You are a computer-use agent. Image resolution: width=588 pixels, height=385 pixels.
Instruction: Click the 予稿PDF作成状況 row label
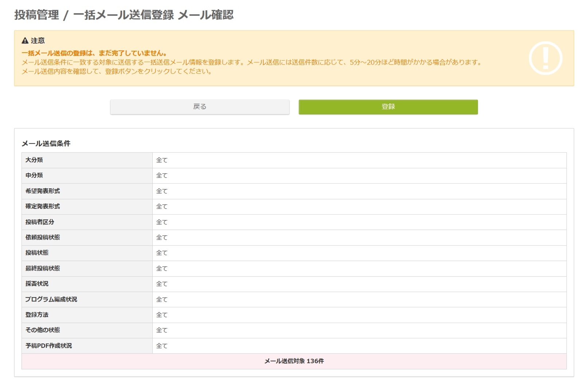click(48, 346)
